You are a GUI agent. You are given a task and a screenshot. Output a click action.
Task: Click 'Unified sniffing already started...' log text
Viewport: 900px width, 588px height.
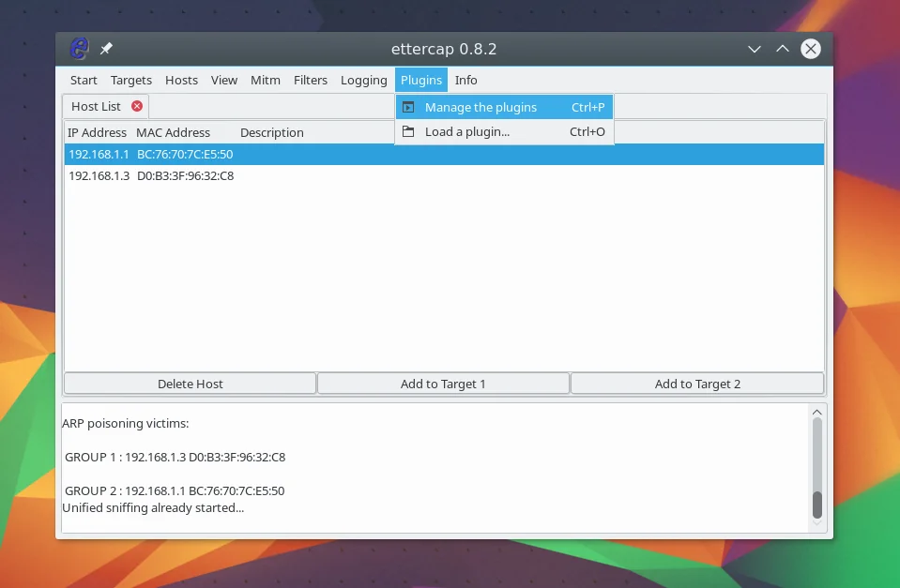[153, 508]
